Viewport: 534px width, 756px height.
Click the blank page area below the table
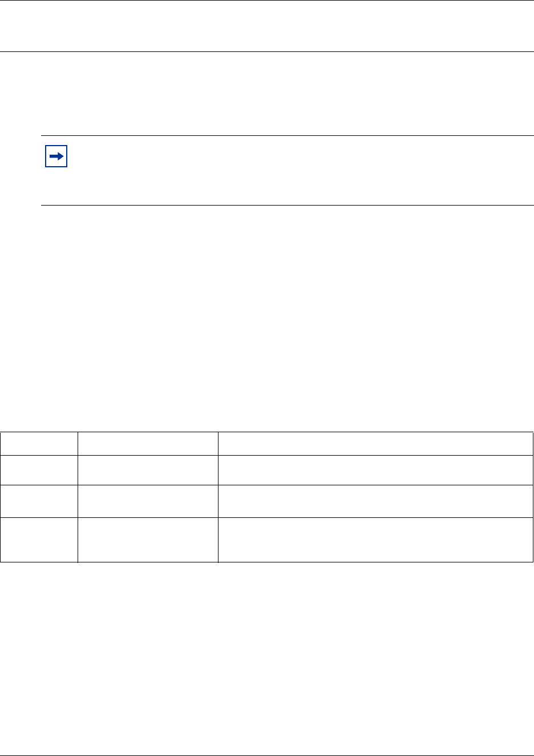[x=267, y=657]
